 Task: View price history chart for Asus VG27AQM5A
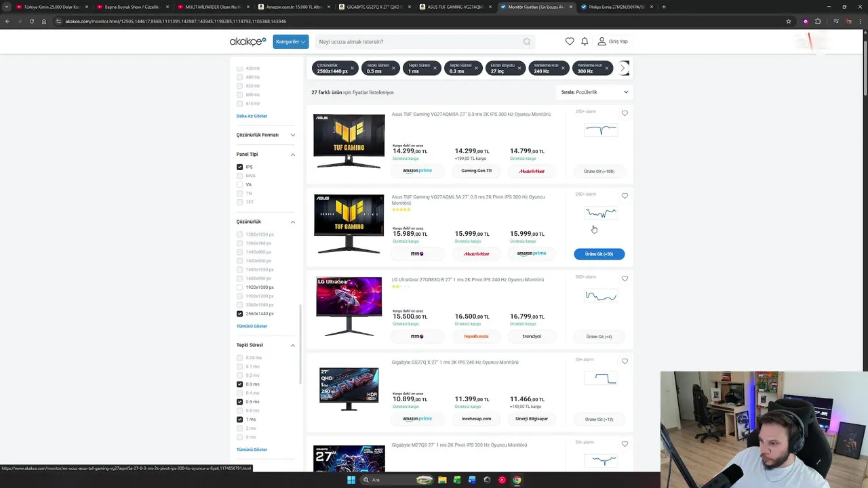tap(601, 129)
